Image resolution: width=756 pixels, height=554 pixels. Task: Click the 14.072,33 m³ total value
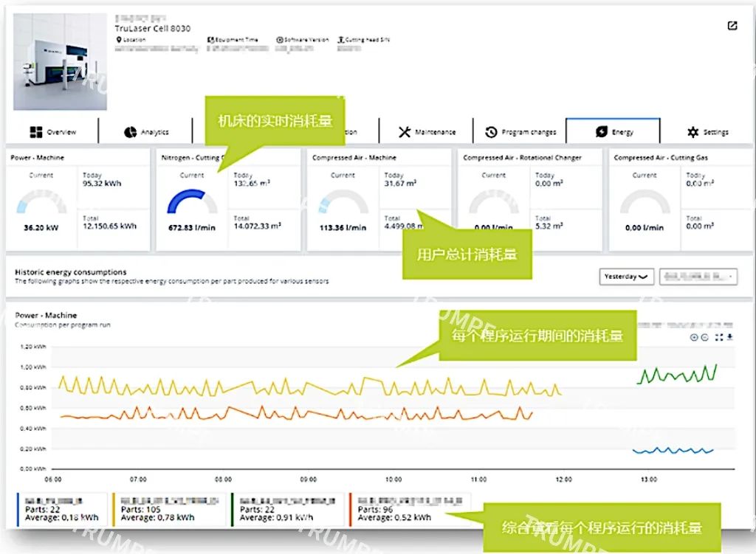pyautogui.click(x=258, y=226)
